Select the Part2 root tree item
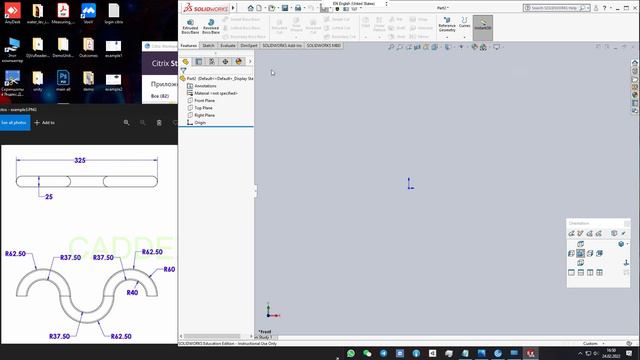Image resolution: width=640 pixels, height=360 pixels. coord(217,78)
